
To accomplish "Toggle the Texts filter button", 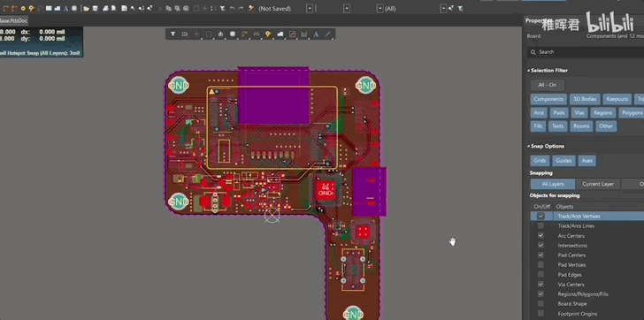I will (x=557, y=126).
